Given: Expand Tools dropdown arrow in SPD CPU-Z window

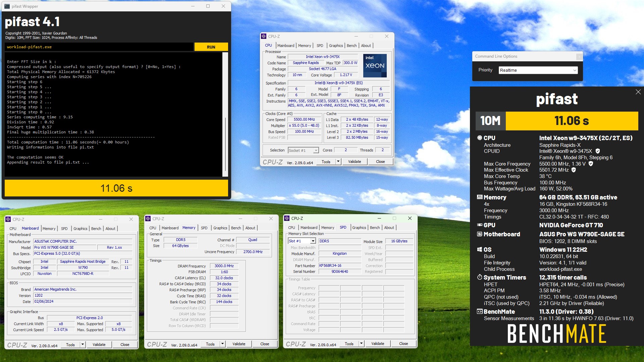Looking at the screenshot, I should tap(361, 344).
